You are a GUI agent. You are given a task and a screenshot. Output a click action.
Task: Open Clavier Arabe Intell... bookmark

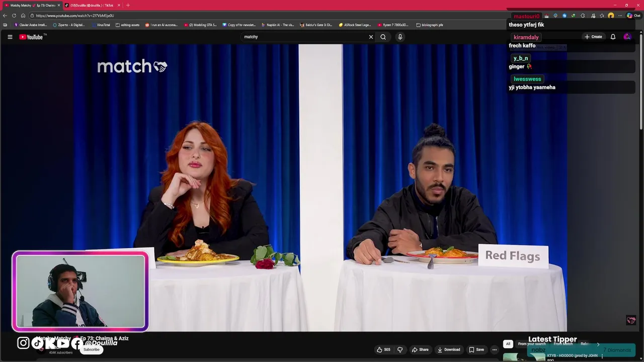point(31,25)
